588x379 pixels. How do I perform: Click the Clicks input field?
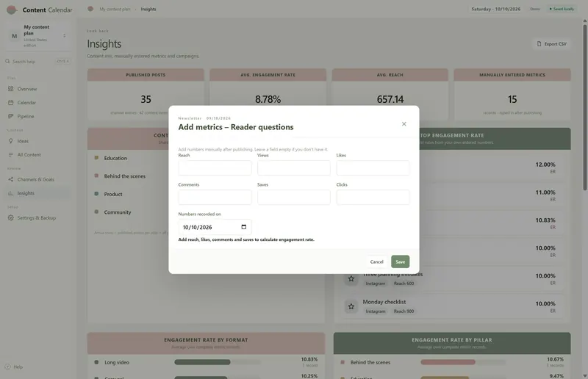(373, 197)
